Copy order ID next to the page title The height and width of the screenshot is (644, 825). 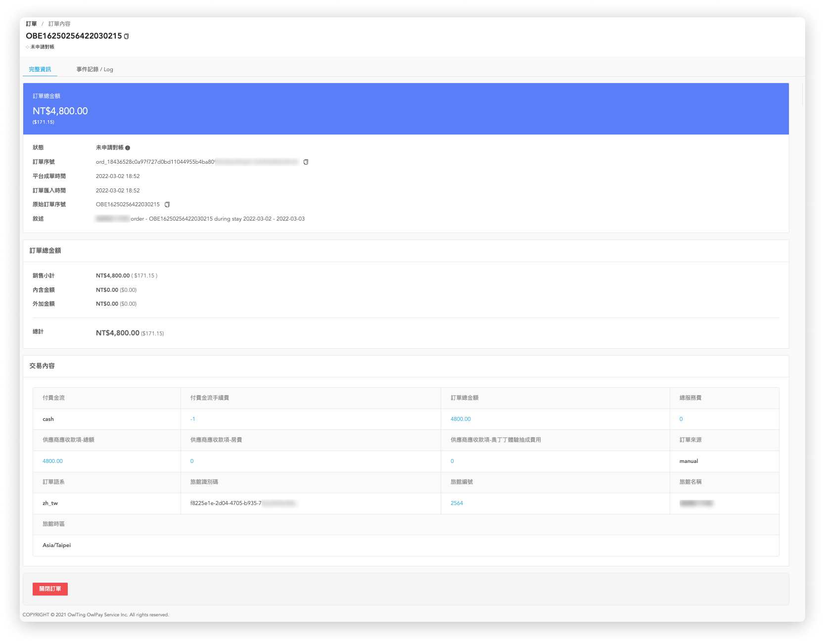pos(127,36)
